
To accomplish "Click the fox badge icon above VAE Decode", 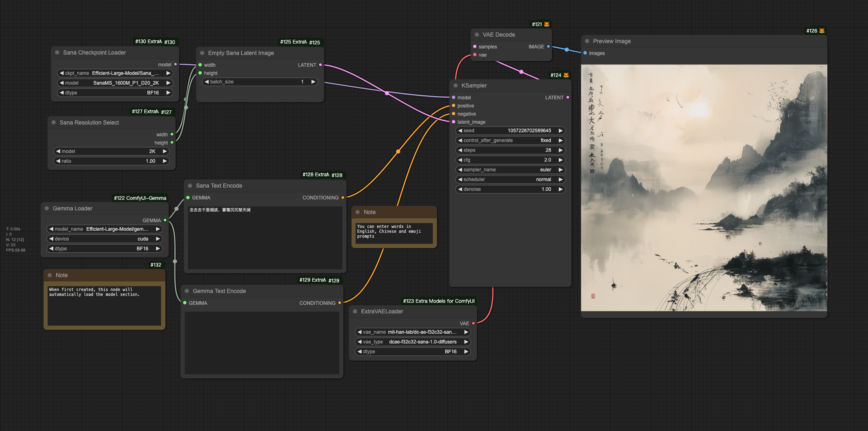I will coord(546,24).
